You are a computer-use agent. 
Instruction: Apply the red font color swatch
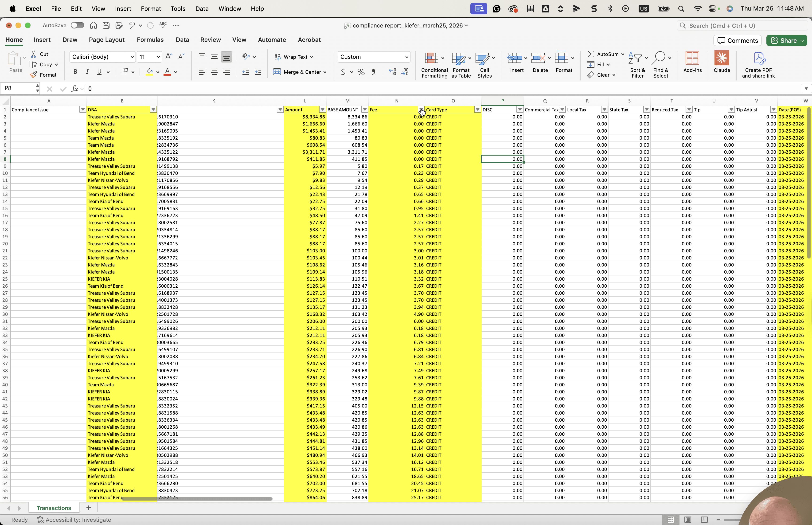point(167,72)
